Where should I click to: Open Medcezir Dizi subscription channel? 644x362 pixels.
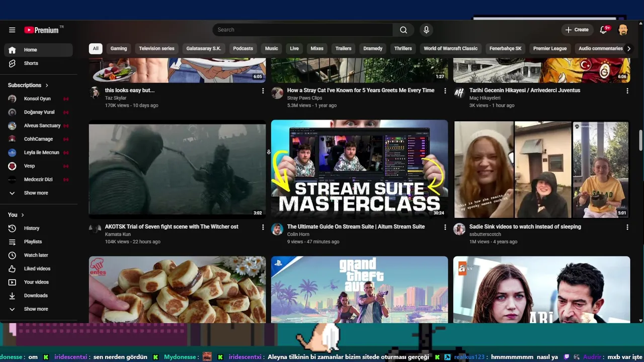point(38,179)
